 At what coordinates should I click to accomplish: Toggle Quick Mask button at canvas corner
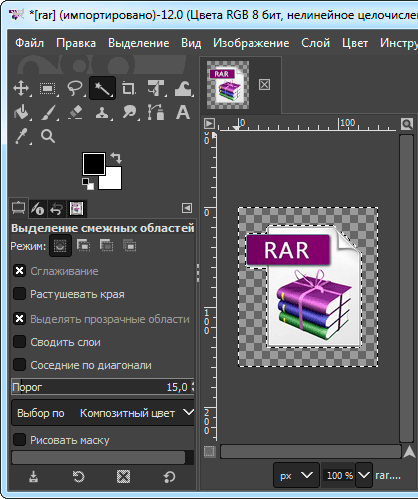[x=209, y=452]
